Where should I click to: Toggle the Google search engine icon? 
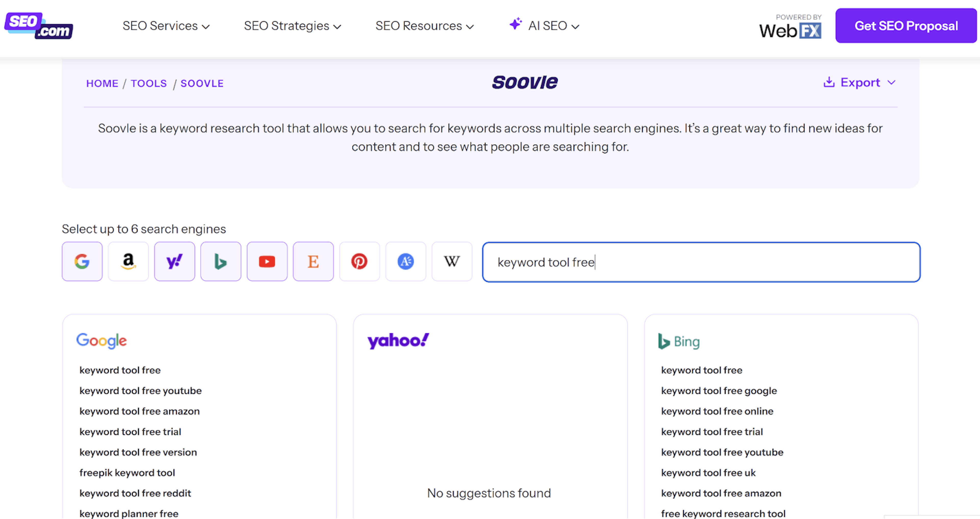pos(82,262)
